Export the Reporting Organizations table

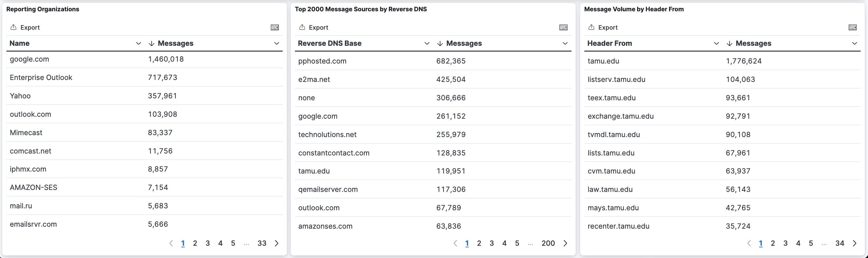25,27
